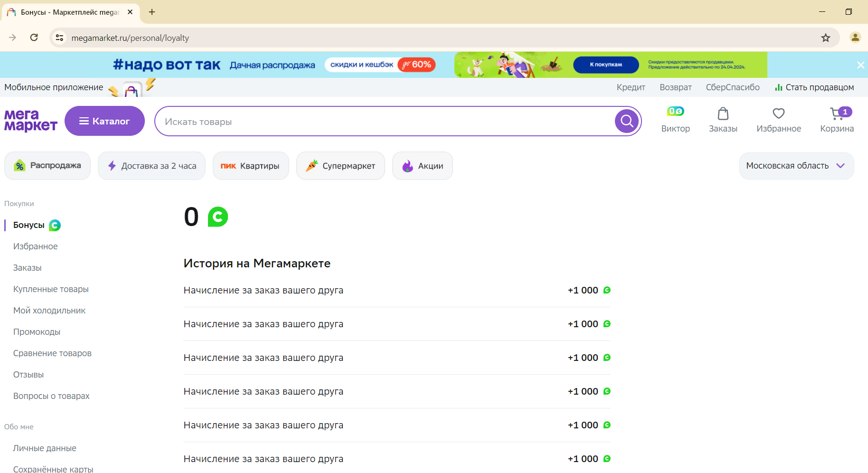The image size is (868, 473).
Task: Click the Искать товары search field
Action: [385, 122]
